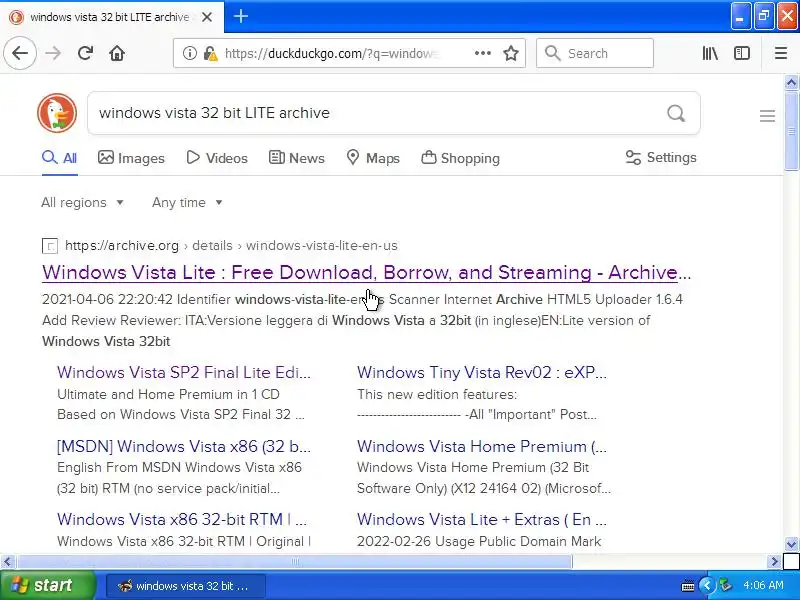Image resolution: width=800 pixels, height=600 pixels.
Task: Toggle the sidebar view icon
Action: [x=742, y=53]
